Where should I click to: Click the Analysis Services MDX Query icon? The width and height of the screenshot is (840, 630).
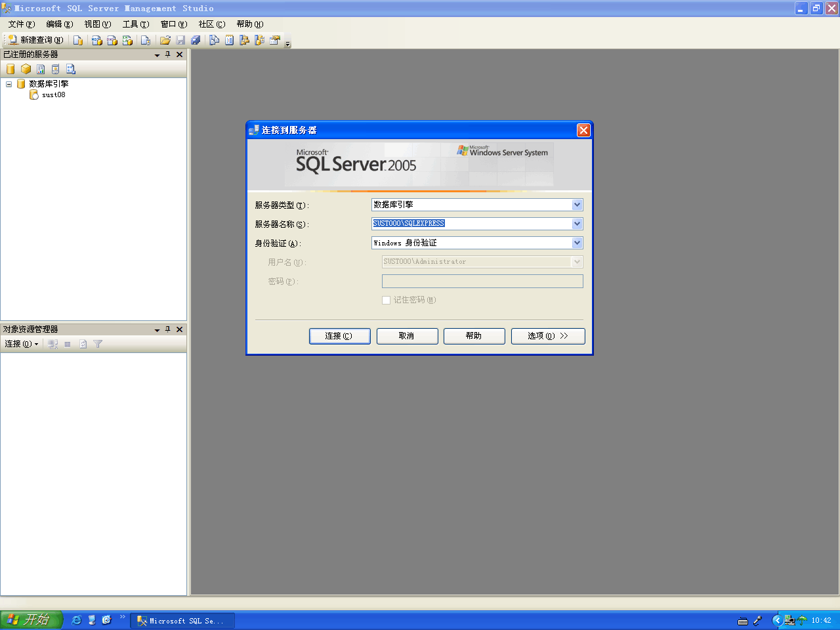(96, 40)
